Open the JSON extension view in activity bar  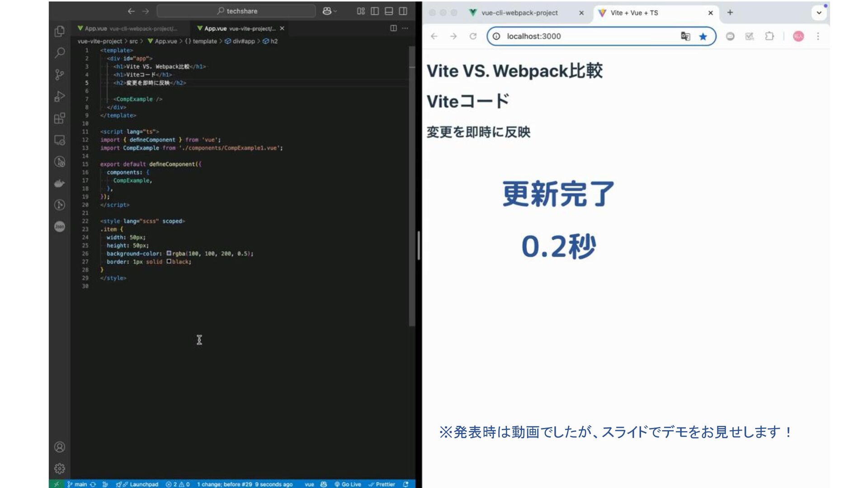click(x=59, y=226)
